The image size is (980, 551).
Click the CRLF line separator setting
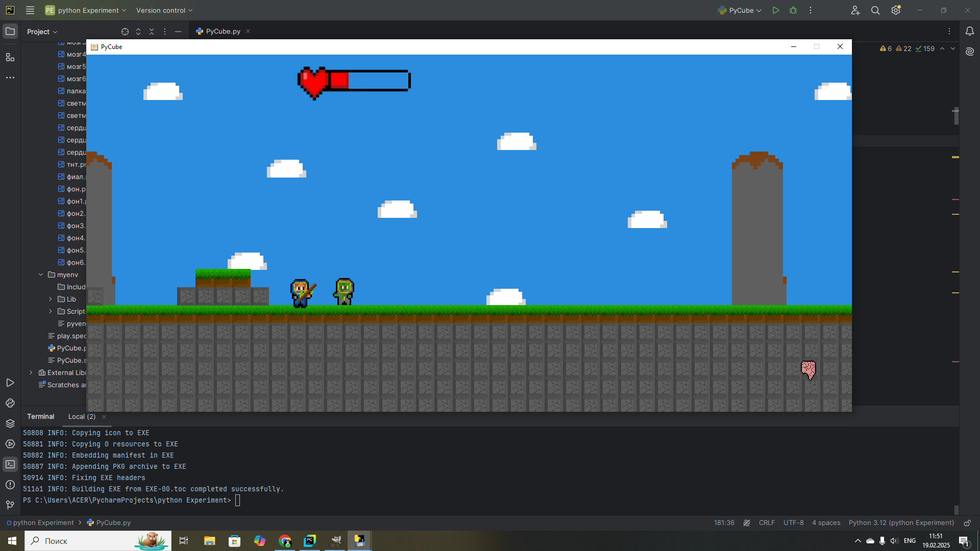click(x=767, y=523)
